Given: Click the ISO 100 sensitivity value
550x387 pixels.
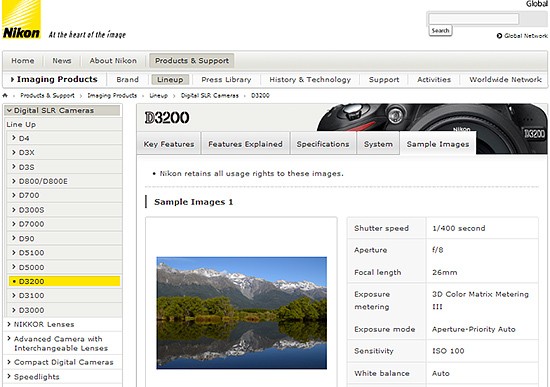Looking at the screenshot, I should [x=448, y=351].
